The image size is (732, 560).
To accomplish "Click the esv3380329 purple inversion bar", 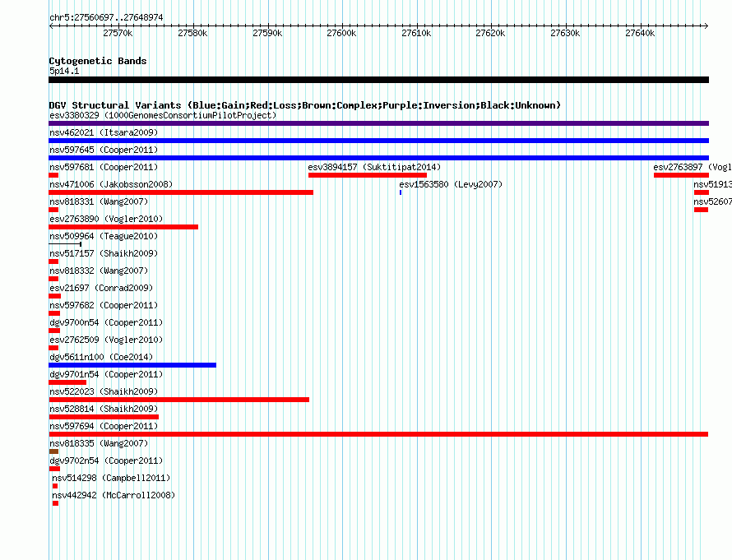I will click(x=378, y=123).
